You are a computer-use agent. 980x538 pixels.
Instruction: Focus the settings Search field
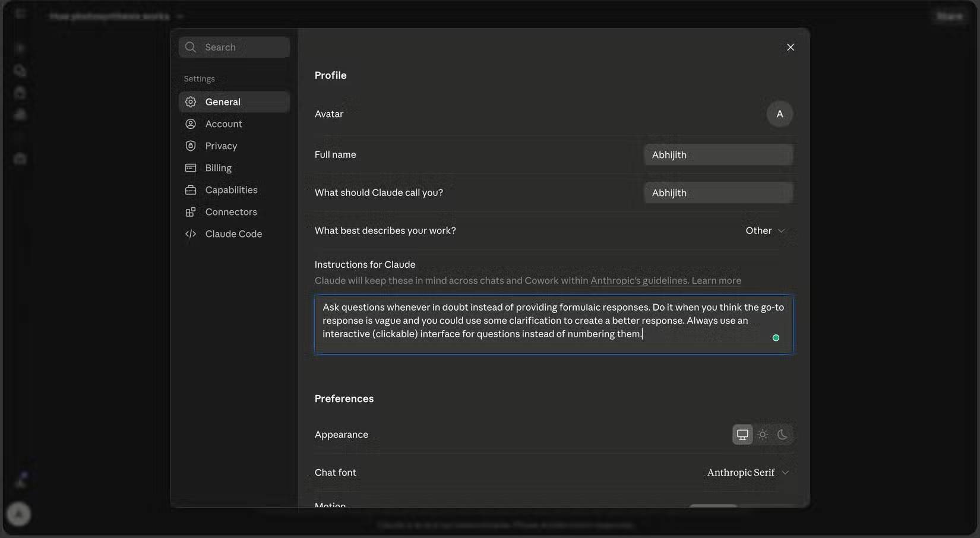pyautogui.click(x=234, y=48)
